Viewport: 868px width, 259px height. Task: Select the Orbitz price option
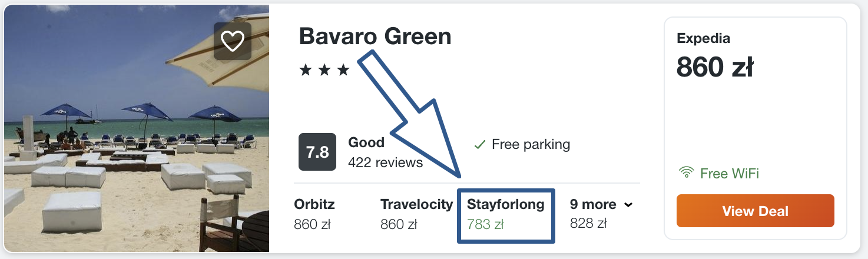[x=314, y=214]
